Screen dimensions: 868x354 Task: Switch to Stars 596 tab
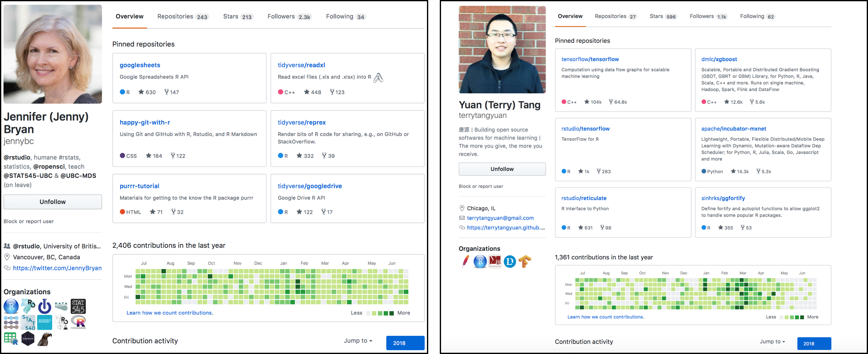tap(663, 16)
